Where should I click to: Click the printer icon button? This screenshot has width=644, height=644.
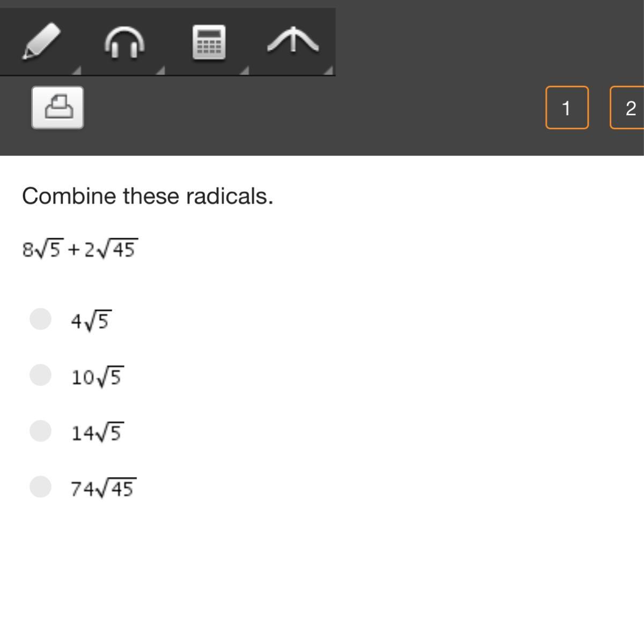click(58, 107)
